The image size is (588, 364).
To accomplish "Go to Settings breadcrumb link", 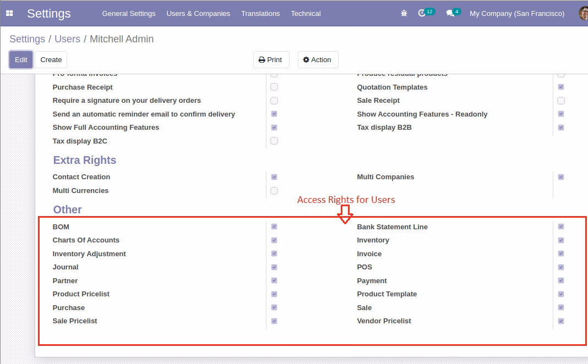I will [27, 39].
